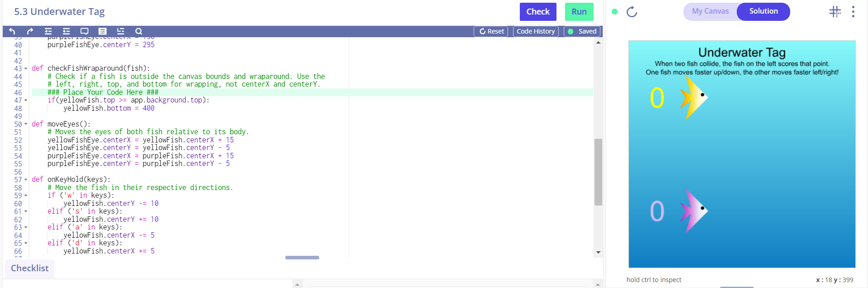868x288 pixels.
Task: Click the block comment toolbar icon
Action: 102,31
